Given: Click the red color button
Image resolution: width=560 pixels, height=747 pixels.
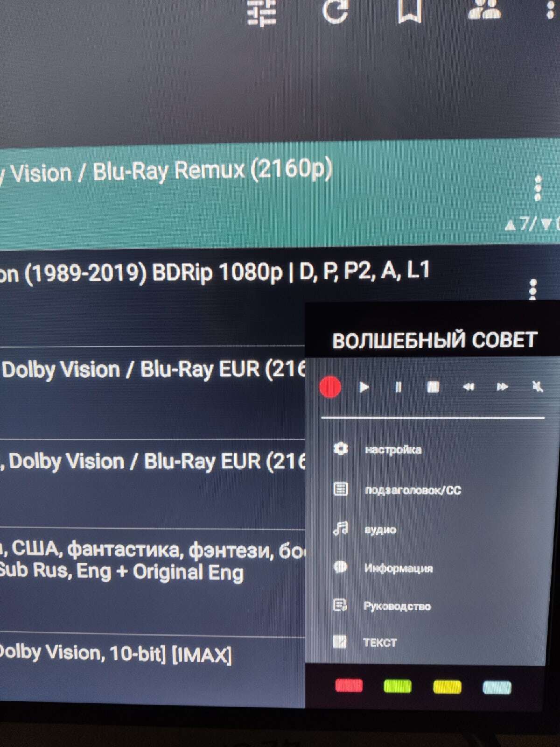Looking at the screenshot, I should pos(349,685).
